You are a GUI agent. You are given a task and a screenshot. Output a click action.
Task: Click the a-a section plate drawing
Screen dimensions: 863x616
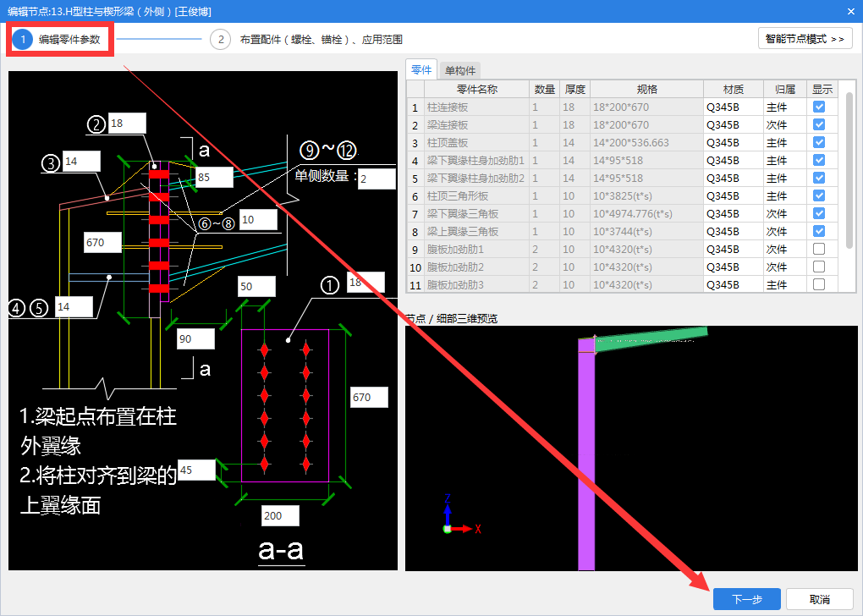click(x=285, y=405)
